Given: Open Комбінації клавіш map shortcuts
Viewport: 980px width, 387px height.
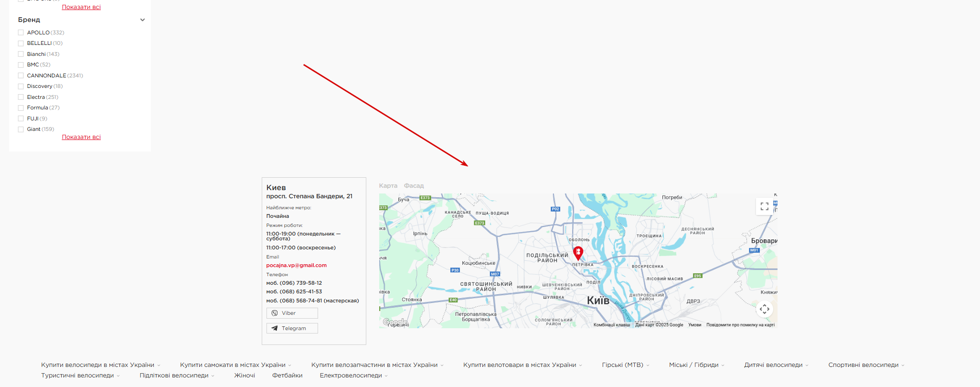Looking at the screenshot, I should point(612,325).
